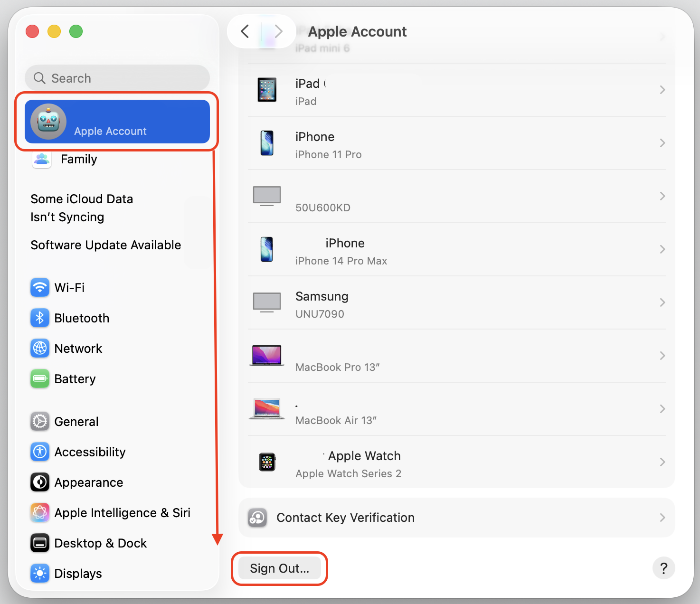Click the robot avatar for Apple Account
This screenshot has width=700, height=604.
point(48,122)
